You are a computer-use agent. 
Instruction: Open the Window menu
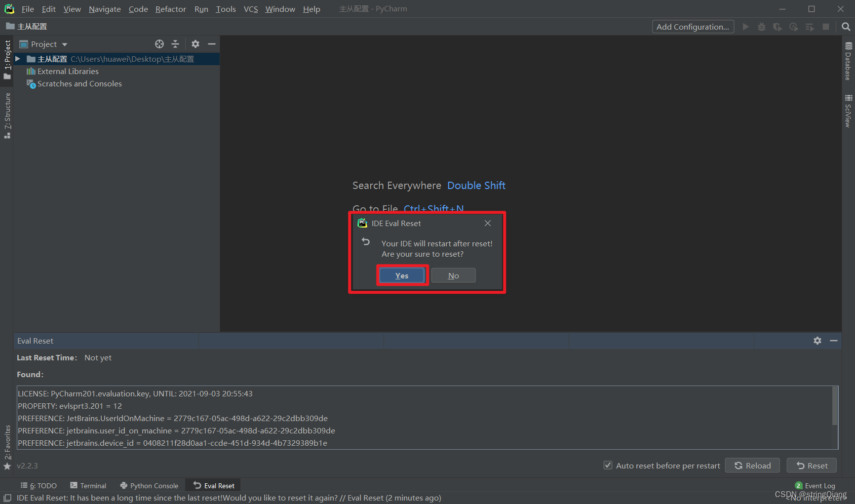pyautogui.click(x=280, y=9)
